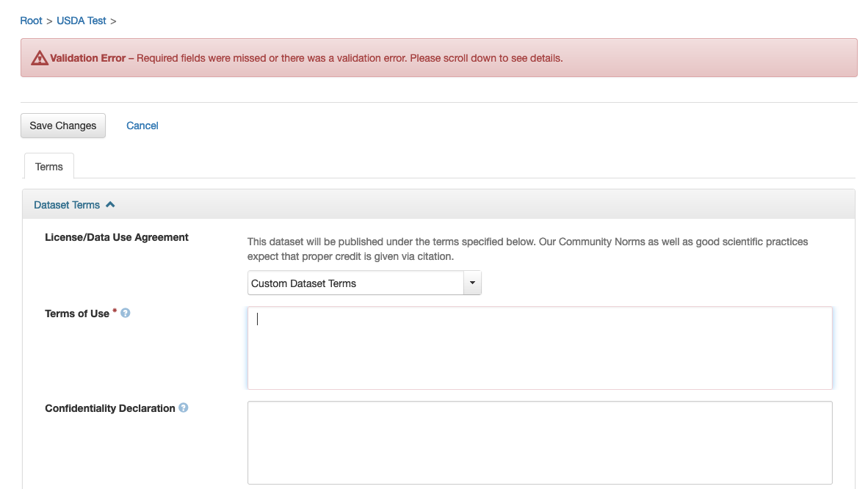Click the Community Norms description text
The height and width of the screenshot is (489, 868).
point(527,249)
